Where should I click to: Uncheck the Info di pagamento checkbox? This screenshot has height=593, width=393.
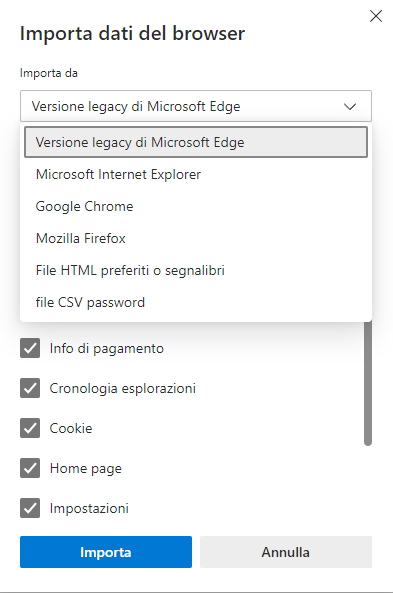30,348
